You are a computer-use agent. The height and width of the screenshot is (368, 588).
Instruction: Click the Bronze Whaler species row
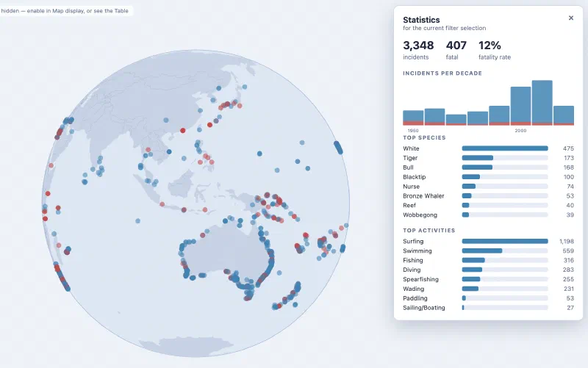[x=488, y=196]
